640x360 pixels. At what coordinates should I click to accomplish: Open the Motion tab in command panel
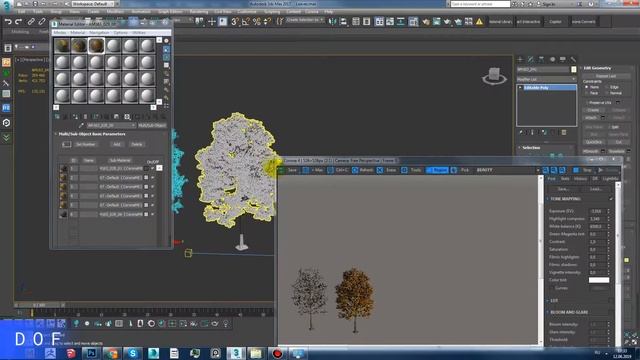(x=552, y=60)
